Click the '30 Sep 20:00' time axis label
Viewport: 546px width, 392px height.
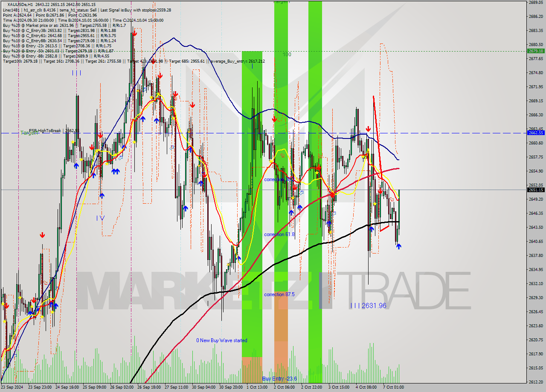pyautogui.click(x=231, y=387)
